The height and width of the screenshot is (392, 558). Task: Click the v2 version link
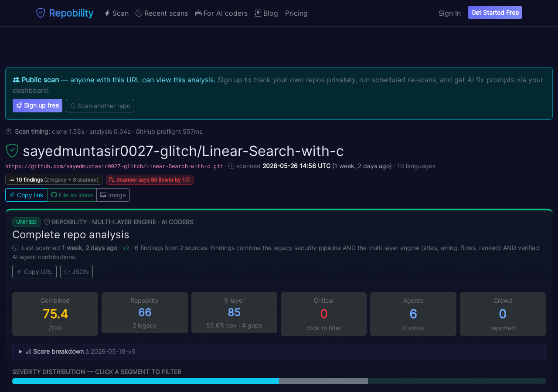pos(126,248)
